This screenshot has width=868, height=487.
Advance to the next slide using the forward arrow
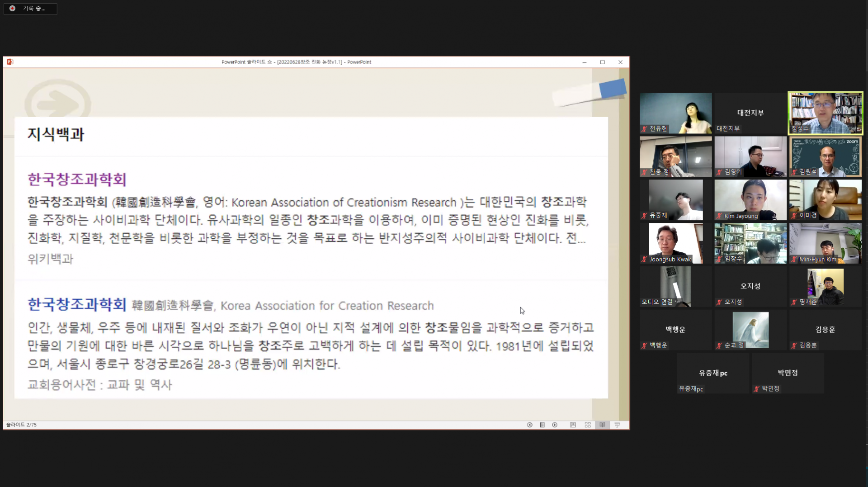(555, 425)
